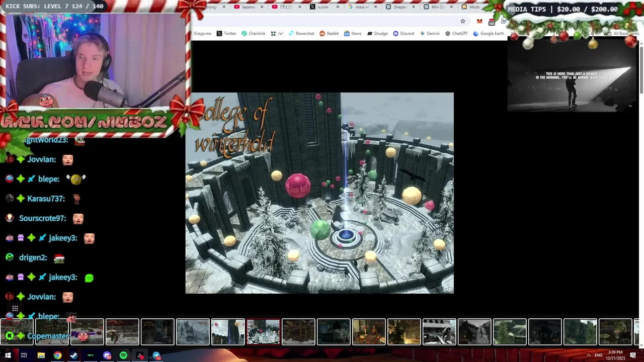Viewport: 644px width, 362px height.
Task: Open the Powerchat bookmark
Action: [301, 34]
